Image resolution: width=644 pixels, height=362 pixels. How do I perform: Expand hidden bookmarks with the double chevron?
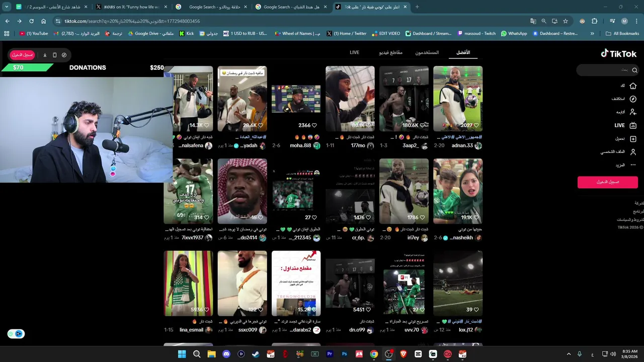pos(592,34)
